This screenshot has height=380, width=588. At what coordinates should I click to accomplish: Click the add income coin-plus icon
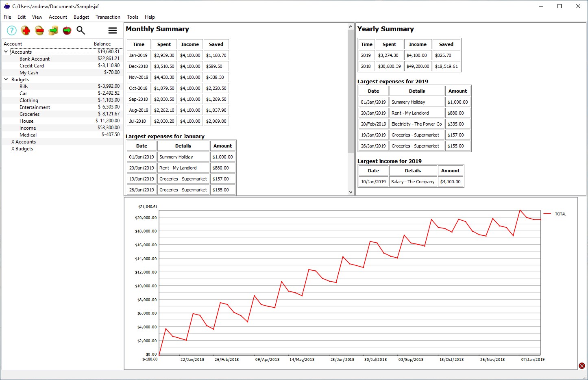26,30
